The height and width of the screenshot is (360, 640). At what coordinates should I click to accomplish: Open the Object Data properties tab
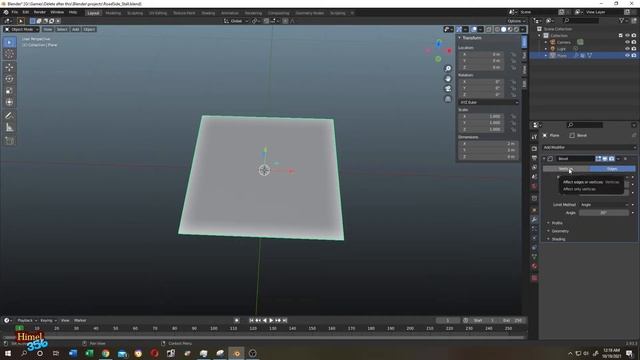point(534,257)
